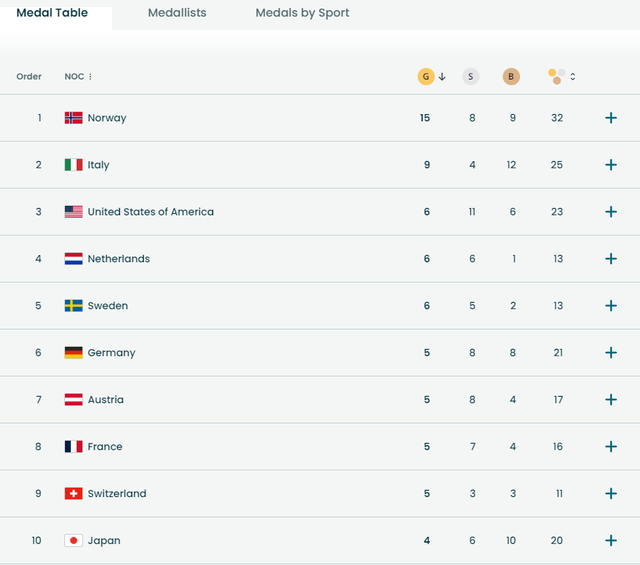
Task: Open the France country link
Action: (x=105, y=447)
